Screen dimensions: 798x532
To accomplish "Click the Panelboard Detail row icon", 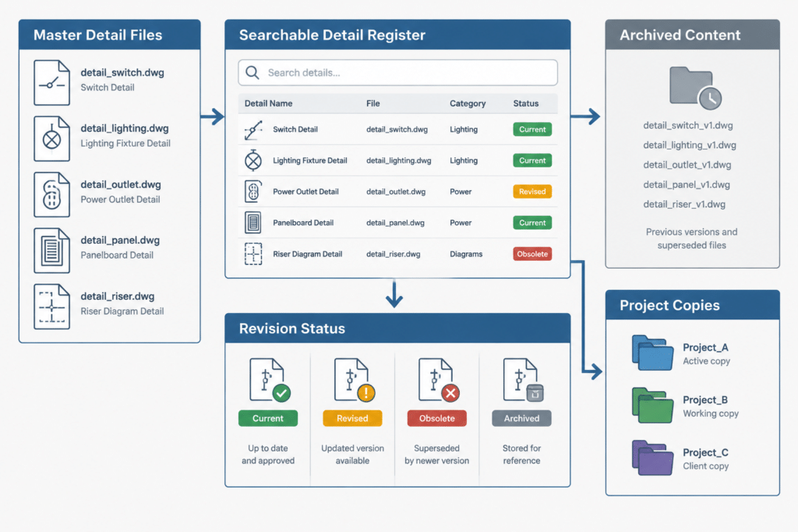I will point(253,222).
